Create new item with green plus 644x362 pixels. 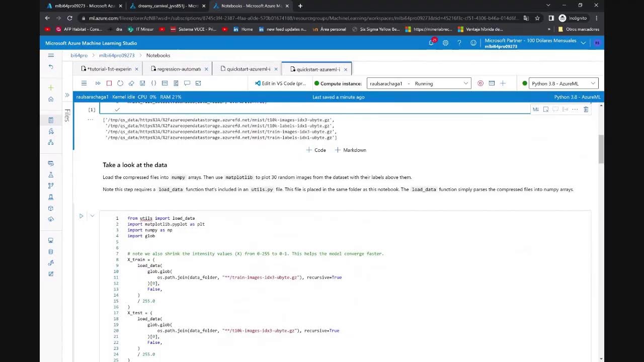pyautogui.click(x=51, y=88)
